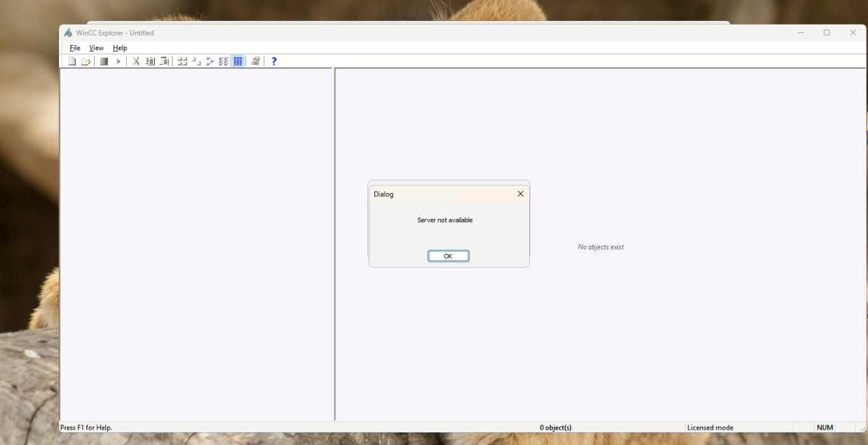Click the 'No objects exist' text
868x445 pixels.
point(601,247)
